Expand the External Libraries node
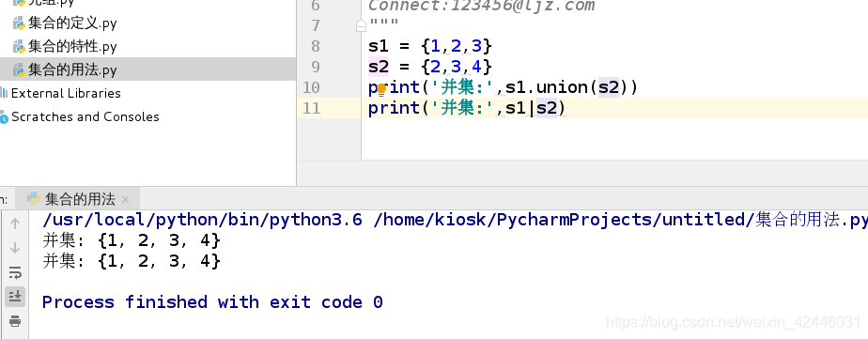 tap(66, 94)
